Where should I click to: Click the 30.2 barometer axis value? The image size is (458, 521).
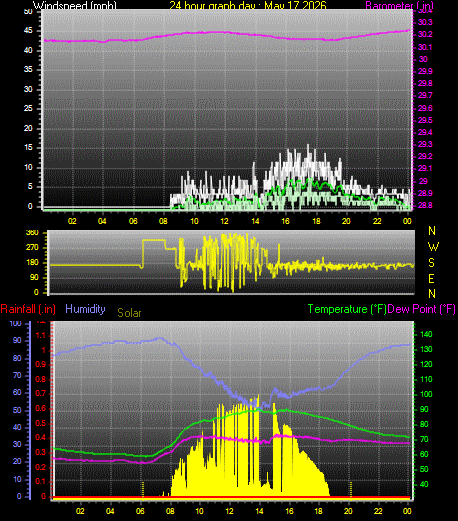[425, 34]
